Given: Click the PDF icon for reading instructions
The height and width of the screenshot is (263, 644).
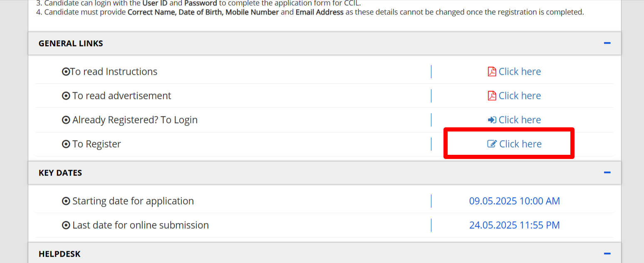Looking at the screenshot, I should [x=492, y=72].
